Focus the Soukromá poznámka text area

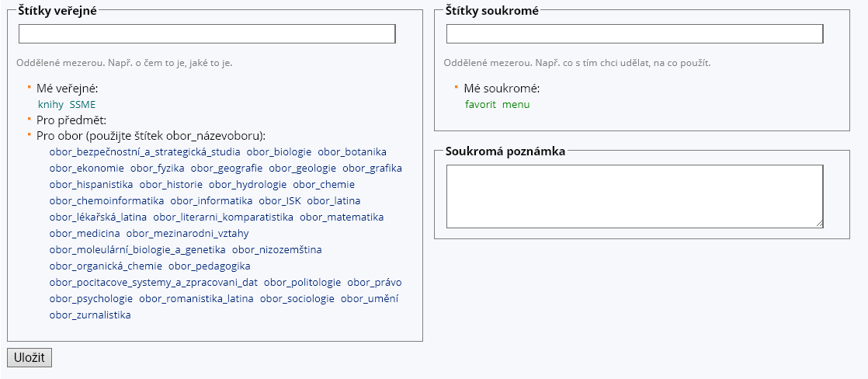(634, 196)
